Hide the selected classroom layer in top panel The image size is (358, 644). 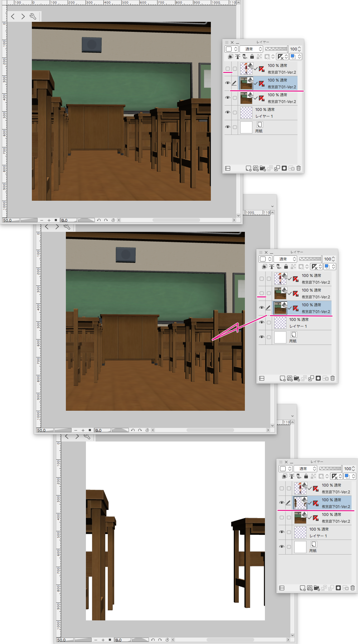coord(228,83)
